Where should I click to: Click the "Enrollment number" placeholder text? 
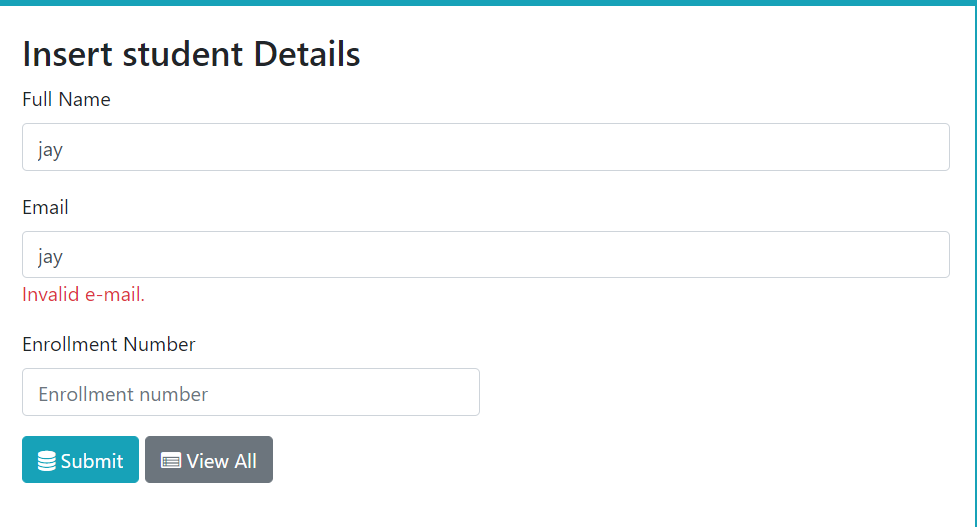[x=123, y=394]
